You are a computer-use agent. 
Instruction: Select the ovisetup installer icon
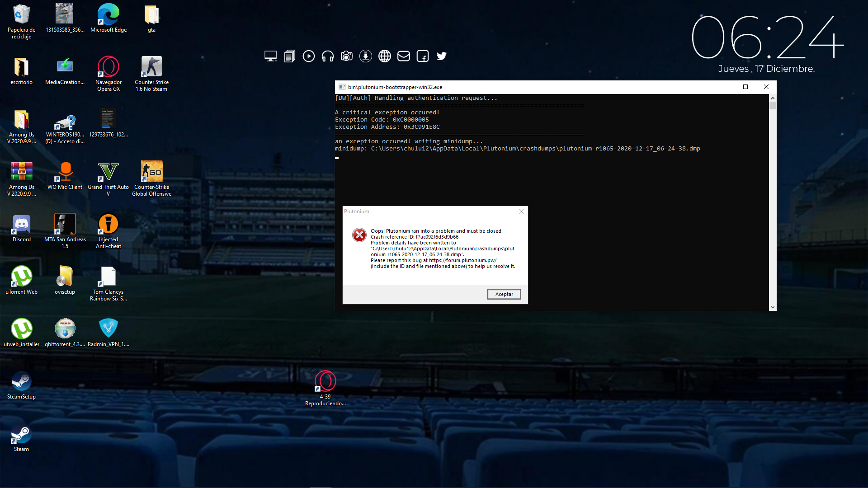(x=65, y=280)
